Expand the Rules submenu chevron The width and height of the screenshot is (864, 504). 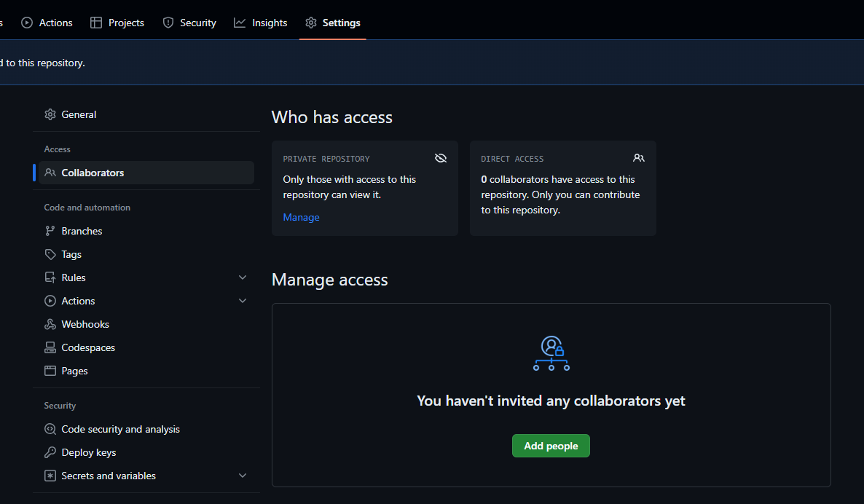[243, 277]
